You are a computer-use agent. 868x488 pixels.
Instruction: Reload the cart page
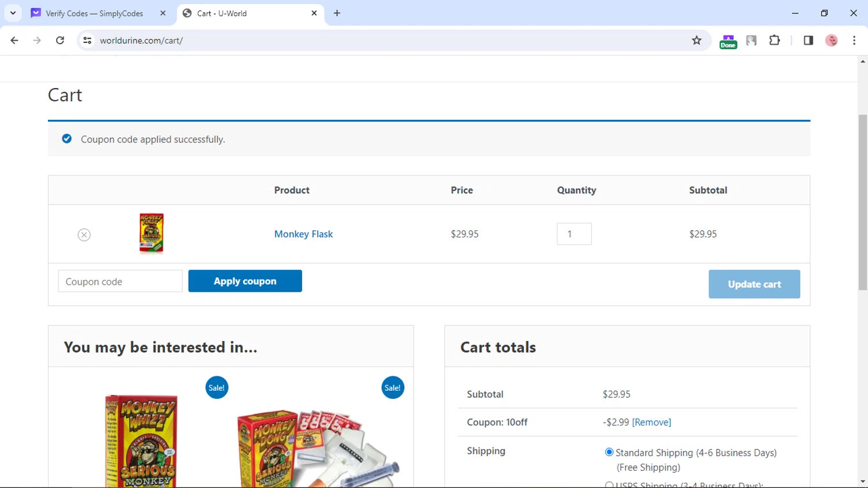(60, 41)
